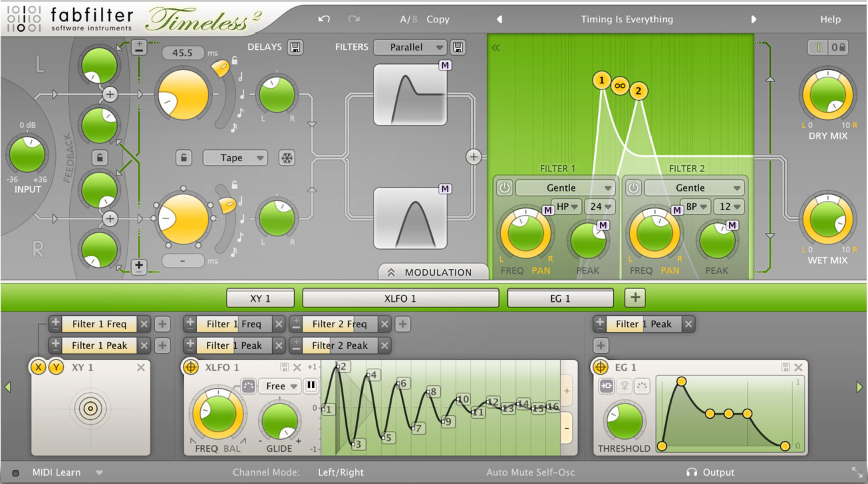Viewport: 868px width, 484px height.
Task: Click the headphones Output icon
Action: point(691,472)
